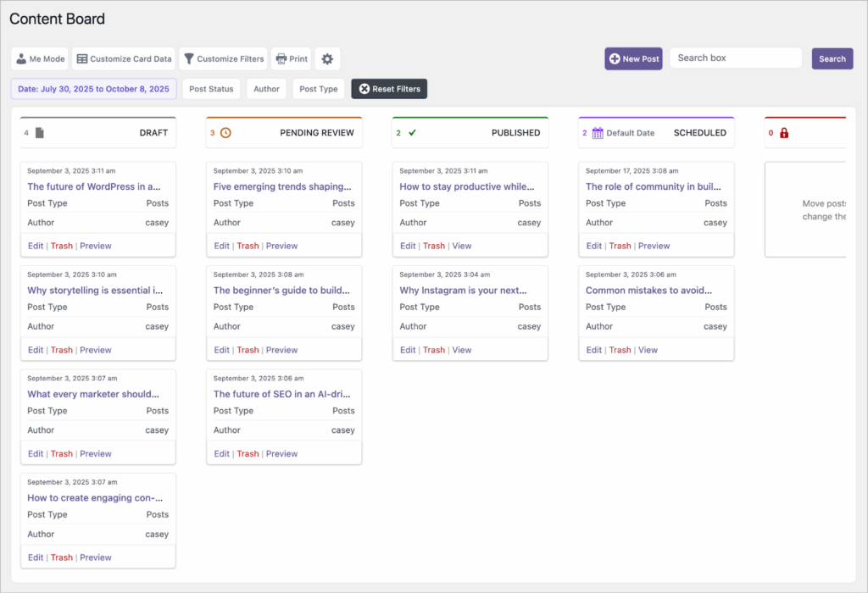
Task: Open the Post Status filter
Action: (211, 88)
